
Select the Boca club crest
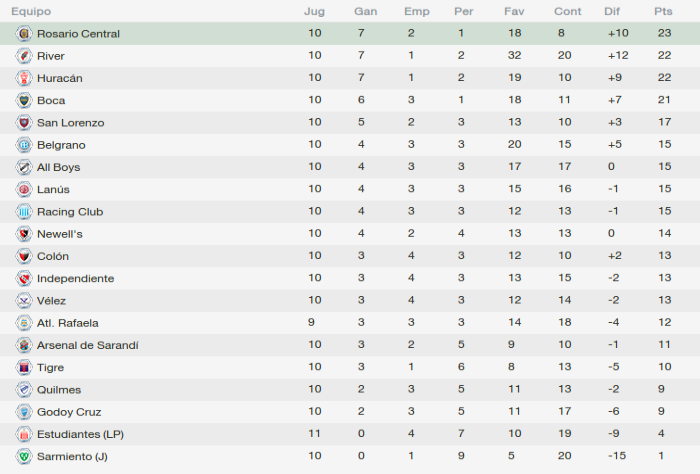click(x=24, y=100)
